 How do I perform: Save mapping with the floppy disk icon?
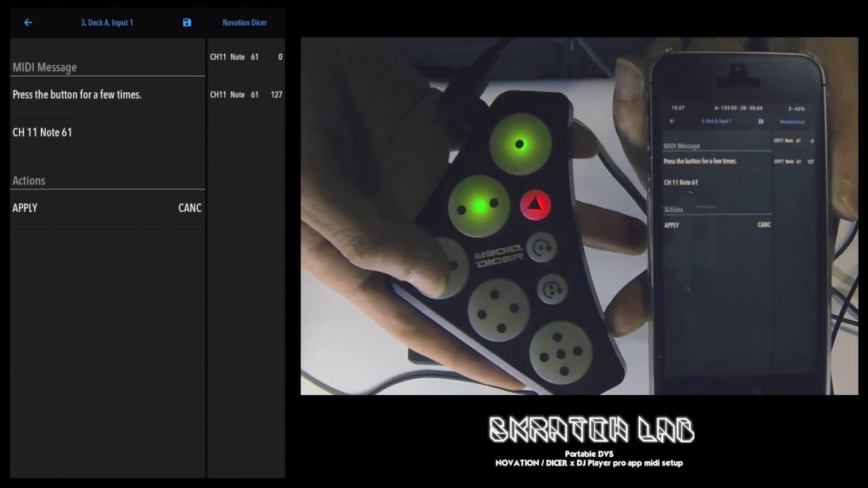[187, 22]
